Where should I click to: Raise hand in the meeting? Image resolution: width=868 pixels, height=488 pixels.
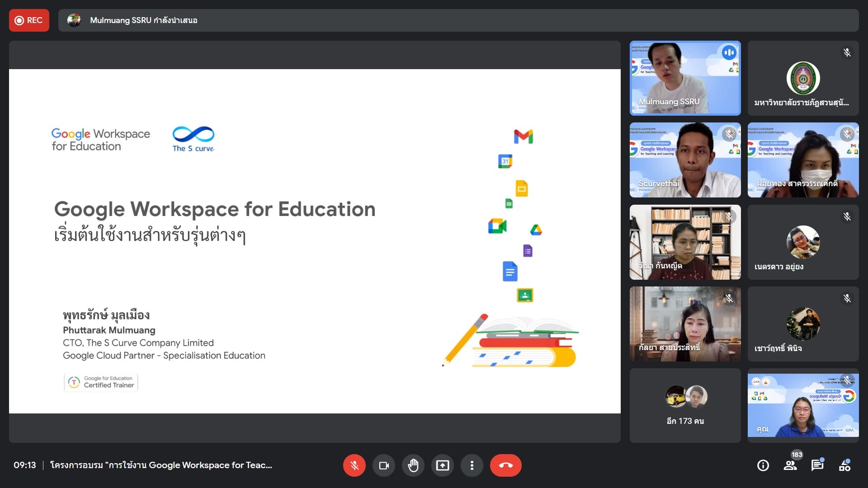[x=413, y=465]
